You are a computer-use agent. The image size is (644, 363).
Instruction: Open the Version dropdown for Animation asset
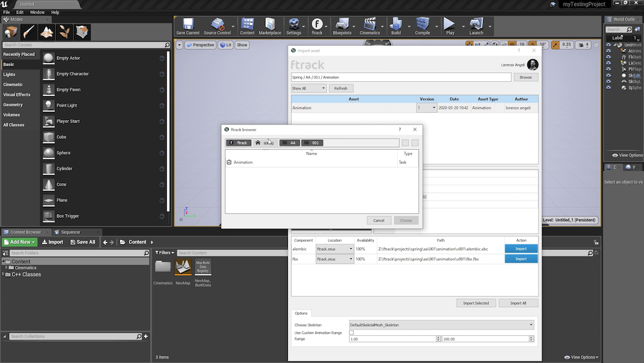(x=426, y=108)
